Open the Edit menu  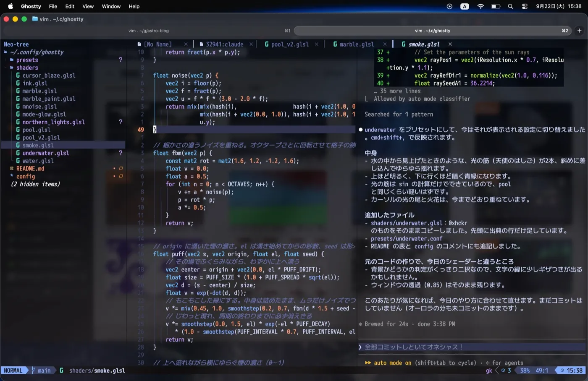pos(70,6)
